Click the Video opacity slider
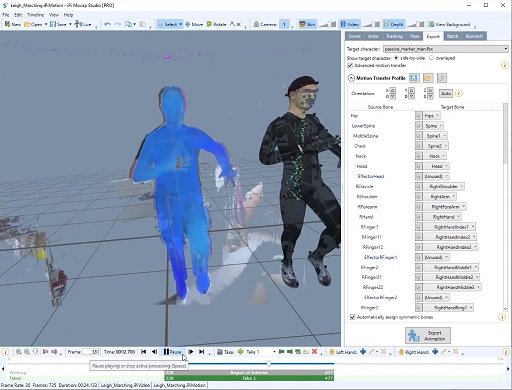512x390 pixels. pyautogui.click(x=371, y=24)
